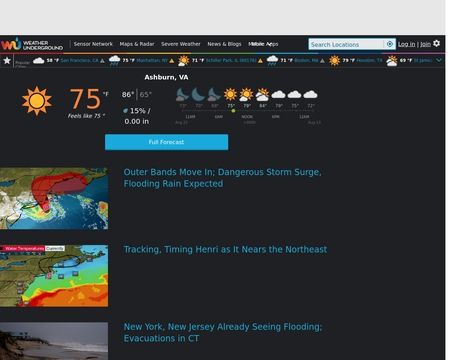The image size is (450, 360).
Task: Open the Manhattan, NY favorite link
Action: coord(152,61)
